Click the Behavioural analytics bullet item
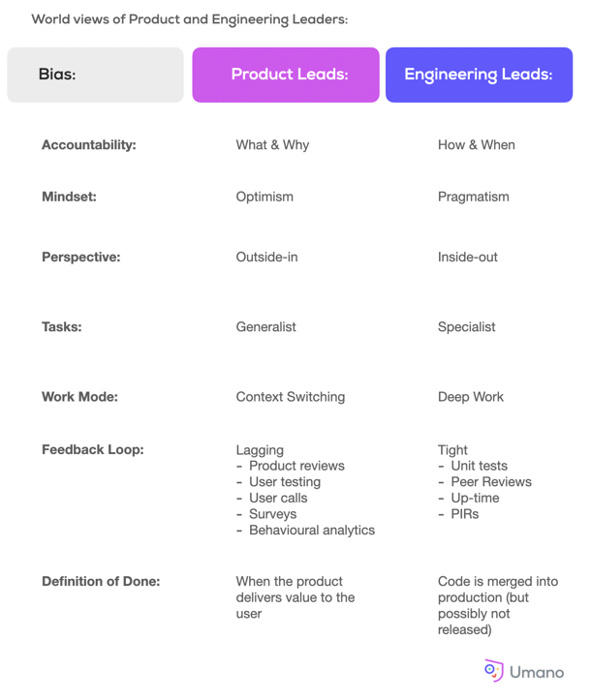Viewport: 591px width, 700px height. (312, 530)
